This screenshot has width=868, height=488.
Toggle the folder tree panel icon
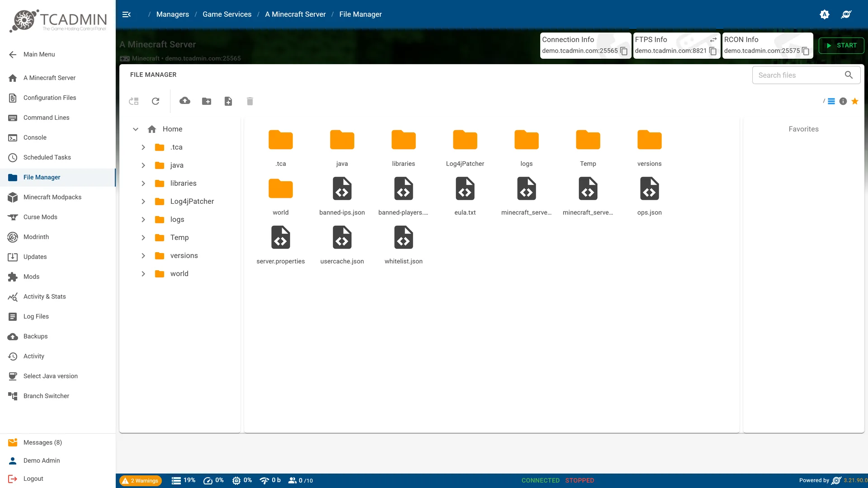[134, 101]
